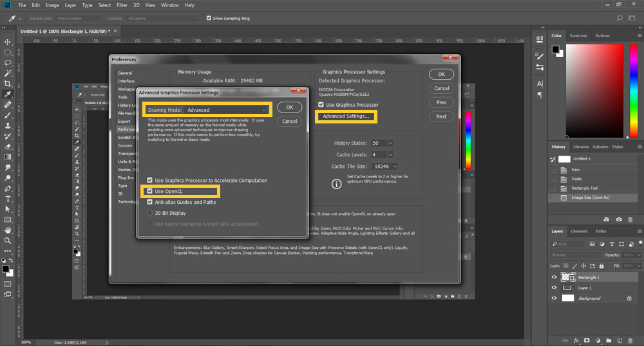Select the Move tool
644x346 pixels.
pos(7,42)
